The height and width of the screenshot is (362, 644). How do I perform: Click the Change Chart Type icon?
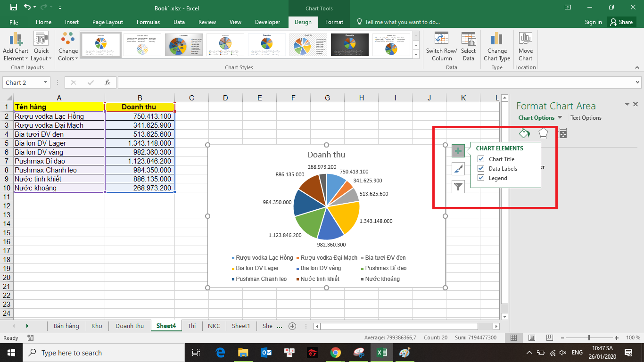point(496,40)
